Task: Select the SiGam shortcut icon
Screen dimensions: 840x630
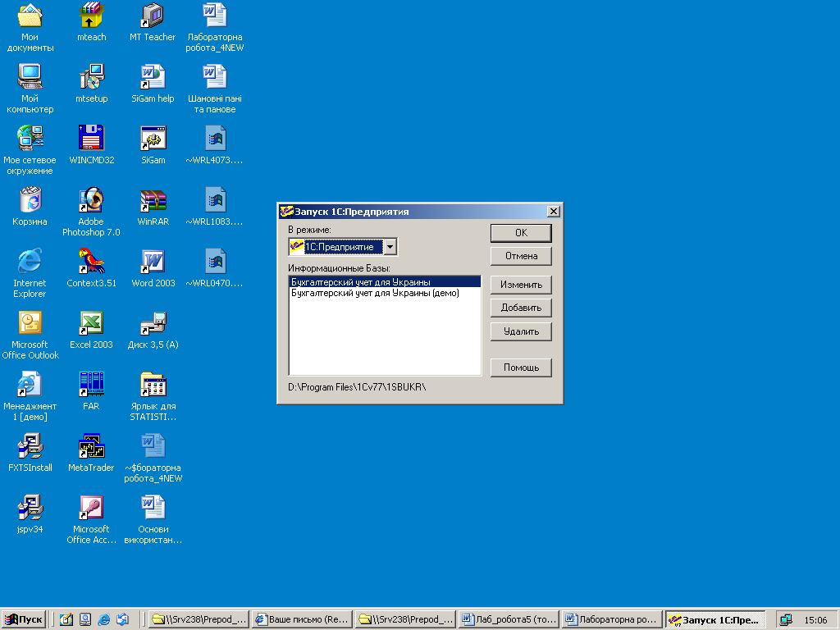Action: coord(153,139)
